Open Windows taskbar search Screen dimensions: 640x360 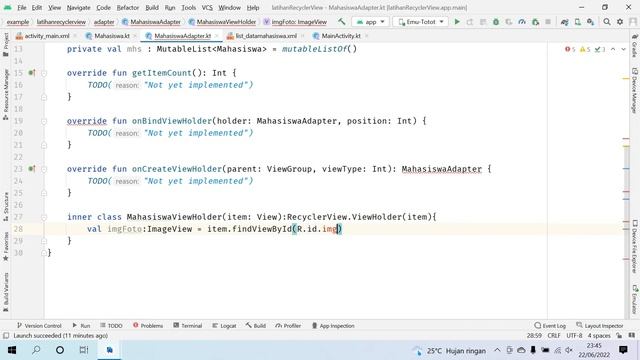(36, 350)
